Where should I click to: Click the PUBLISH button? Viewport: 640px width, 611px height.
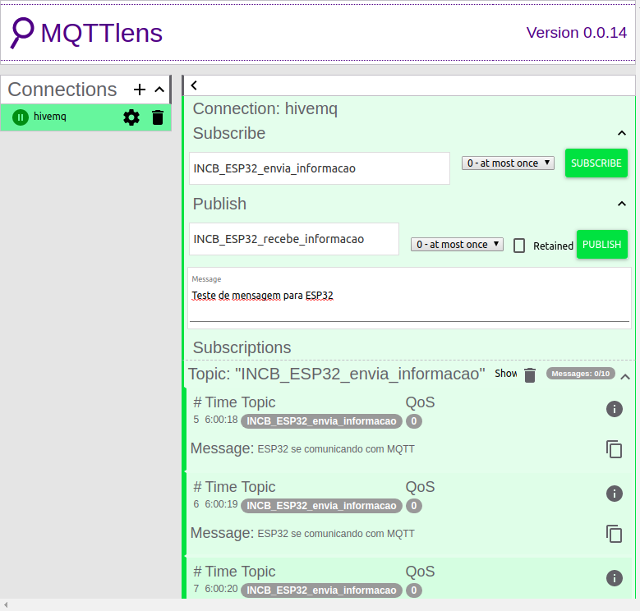pos(602,244)
